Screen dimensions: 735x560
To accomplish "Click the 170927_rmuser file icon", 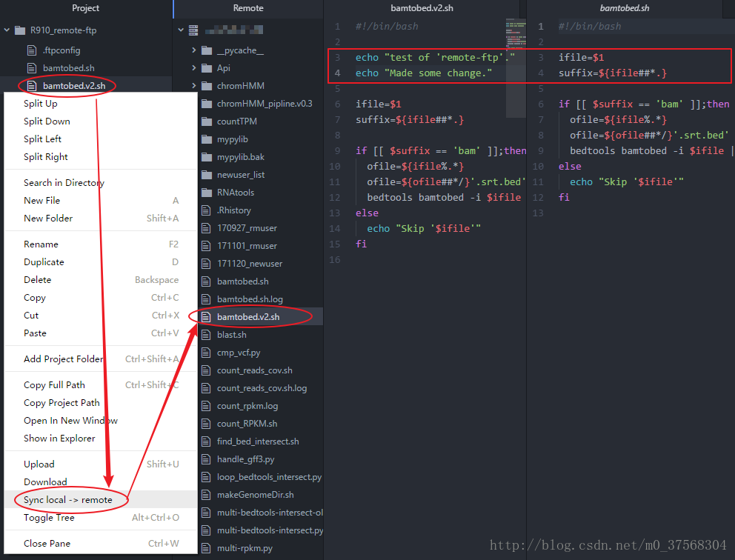I will pyautogui.click(x=206, y=228).
